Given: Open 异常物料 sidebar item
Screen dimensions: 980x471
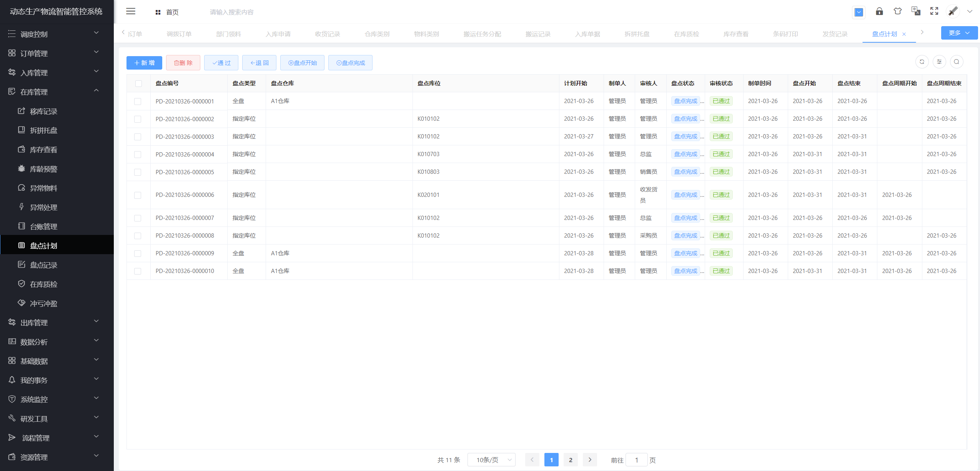Looking at the screenshot, I should [x=57, y=188].
